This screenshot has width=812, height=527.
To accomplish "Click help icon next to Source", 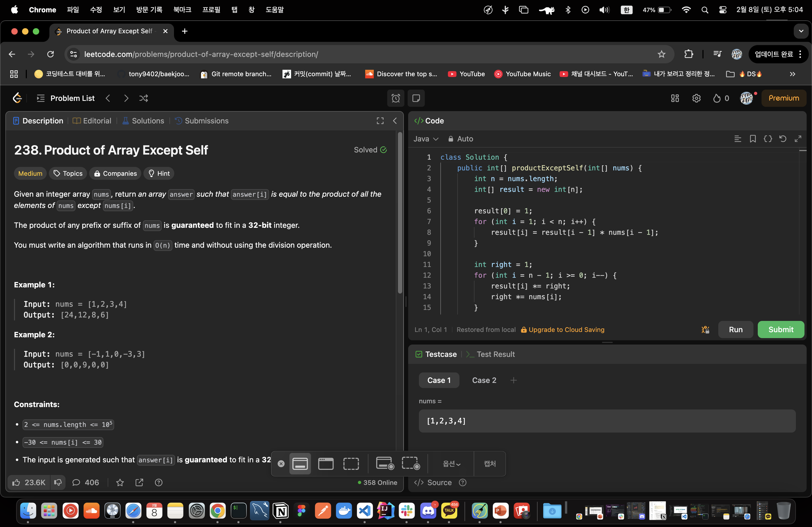I will pos(462,482).
